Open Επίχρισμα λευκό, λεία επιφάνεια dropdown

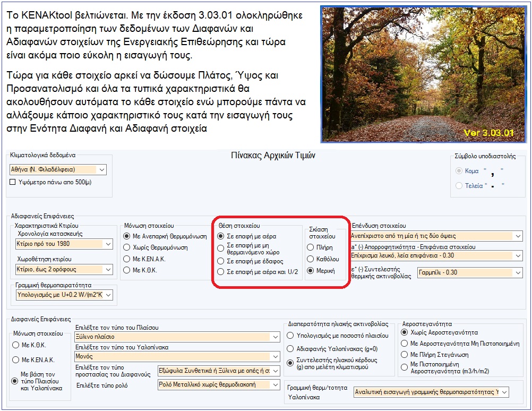coord(436,255)
